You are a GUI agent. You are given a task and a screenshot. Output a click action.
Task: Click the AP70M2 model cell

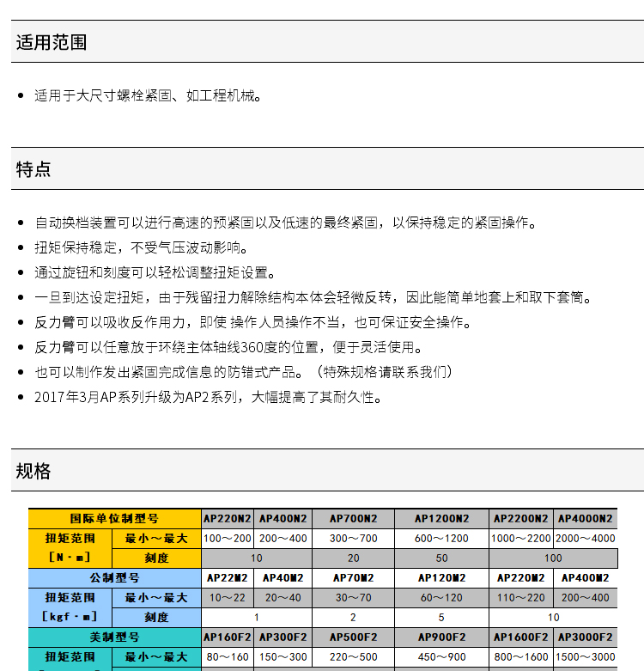click(x=354, y=577)
